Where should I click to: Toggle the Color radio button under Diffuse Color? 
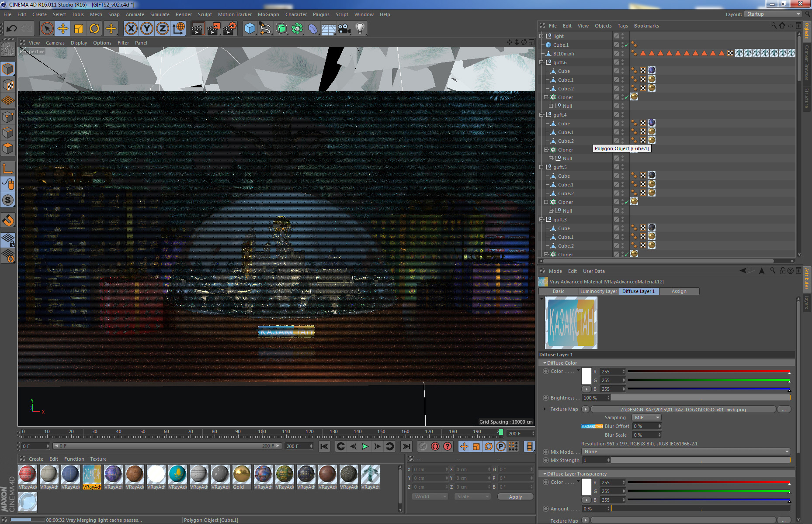coord(546,371)
